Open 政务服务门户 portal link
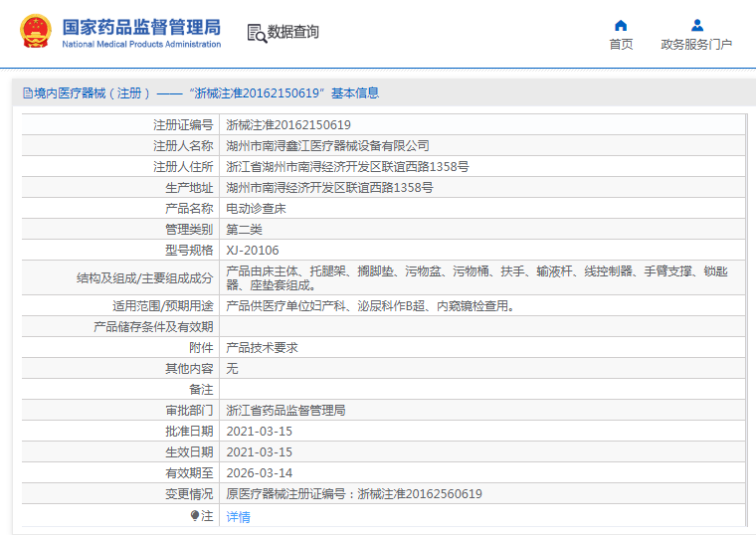 pos(696,45)
